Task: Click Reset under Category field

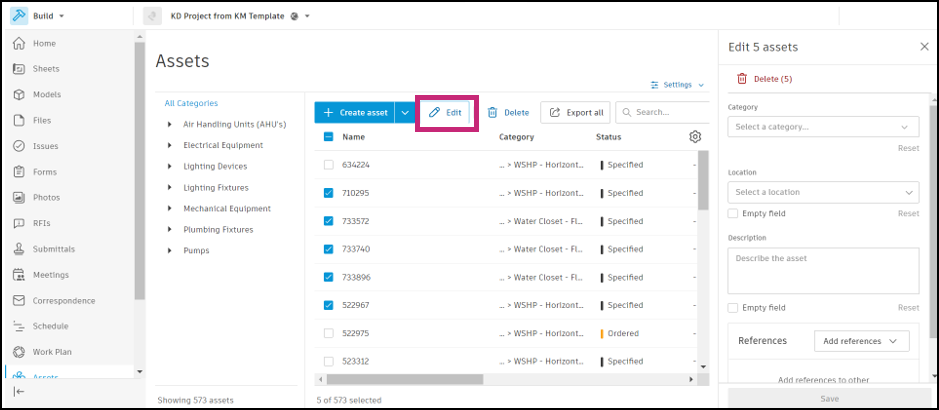Action: click(x=908, y=148)
